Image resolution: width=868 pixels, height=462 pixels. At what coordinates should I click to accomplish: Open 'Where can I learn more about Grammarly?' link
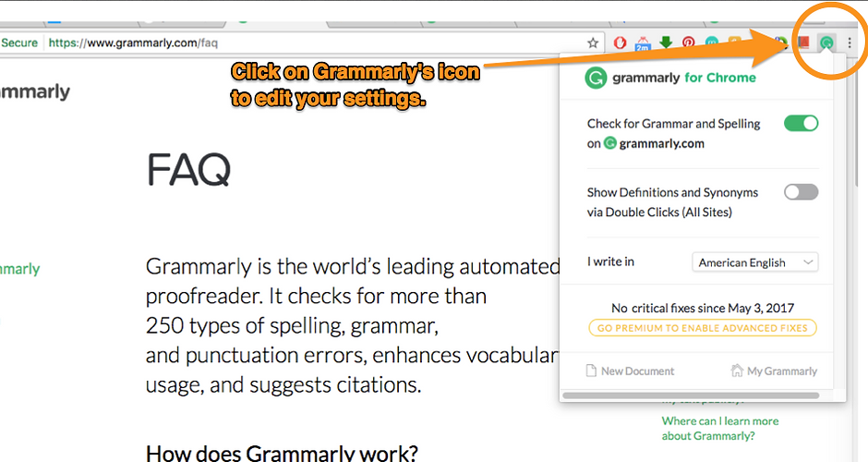coord(719,428)
